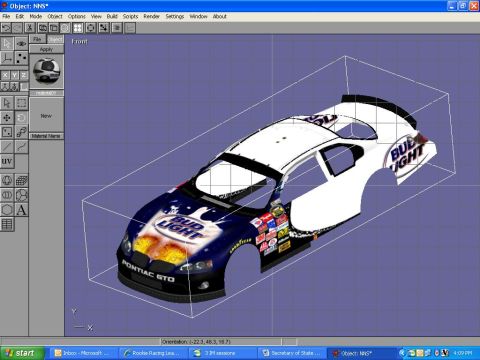Select the grid Modifier tool at bottom

[x=7, y=224]
